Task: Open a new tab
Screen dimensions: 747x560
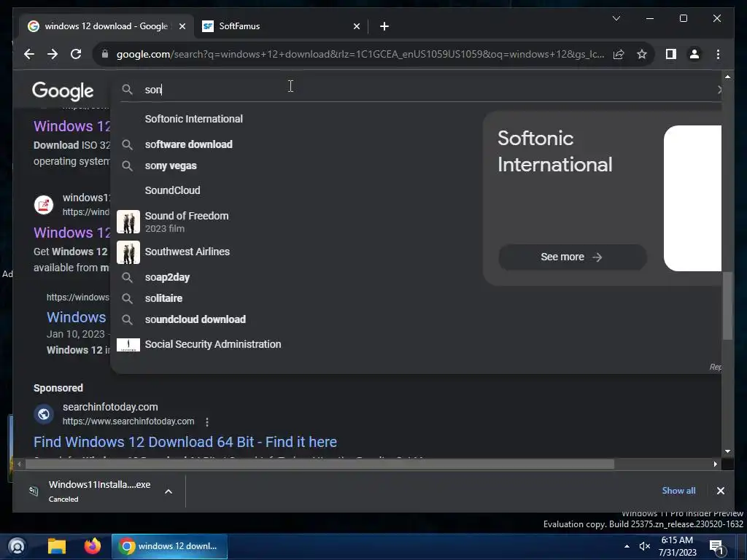Action: 384,26
